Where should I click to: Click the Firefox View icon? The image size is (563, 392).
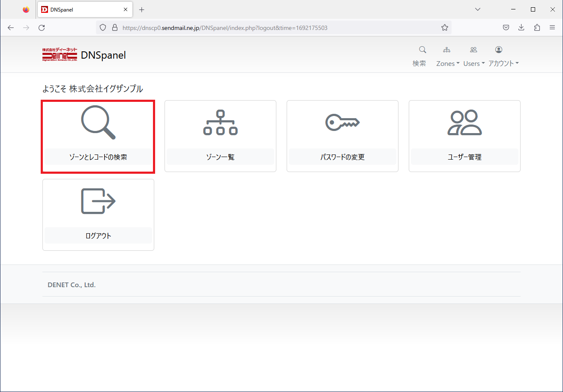(x=26, y=9)
